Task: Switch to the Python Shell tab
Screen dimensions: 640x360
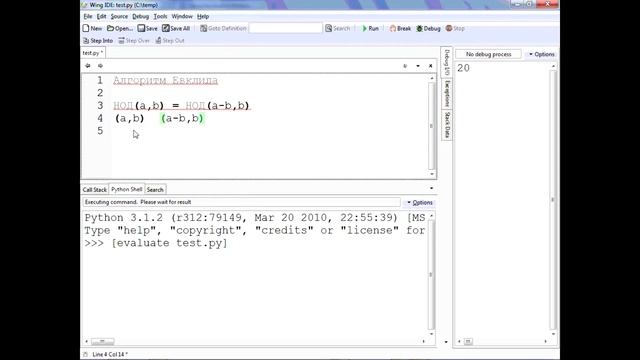Action: [x=127, y=189]
